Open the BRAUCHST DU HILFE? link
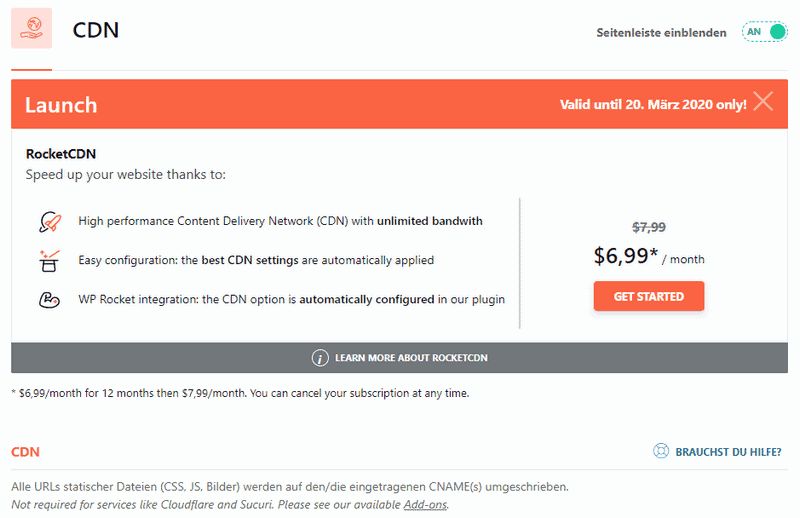Screen dimensions: 800x518 tap(728, 452)
